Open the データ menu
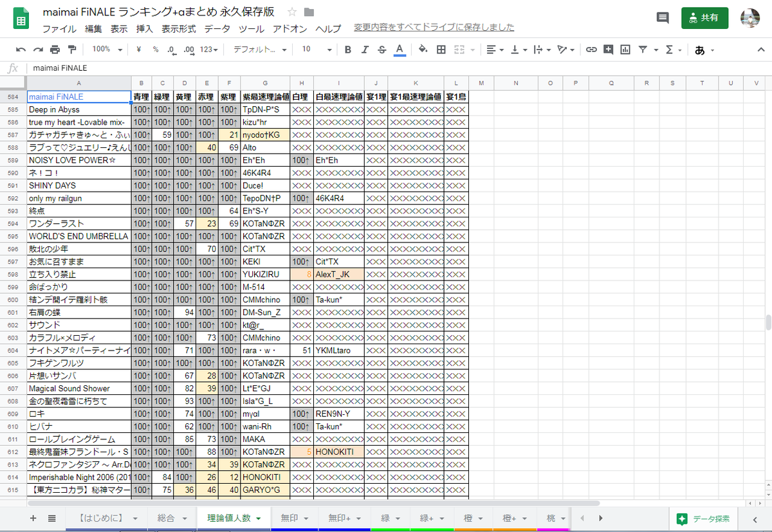This screenshot has height=532, width=772. 217,28
